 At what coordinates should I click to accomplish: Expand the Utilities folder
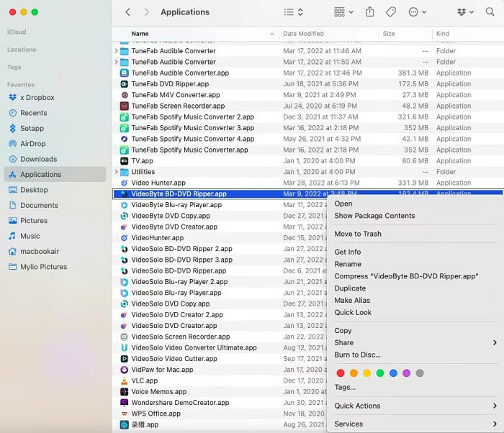(116, 172)
